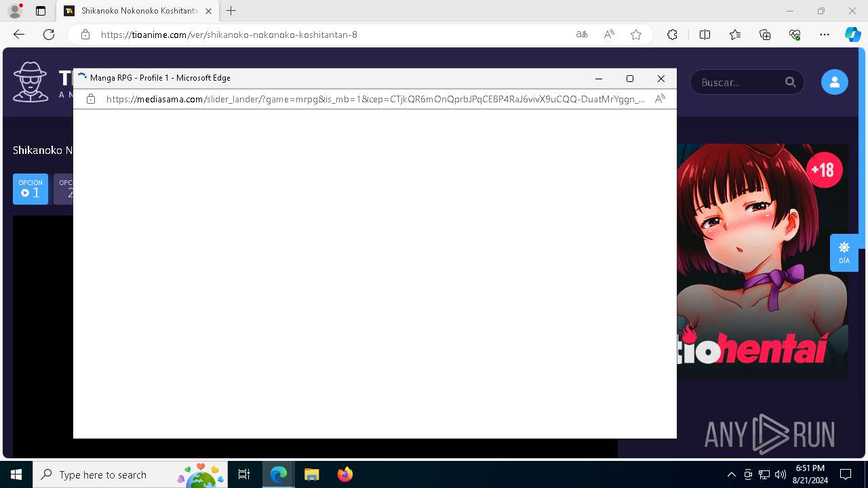Click the search magnifier icon on TioAnime
The height and width of the screenshot is (488, 868).
pyautogui.click(x=791, y=82)
